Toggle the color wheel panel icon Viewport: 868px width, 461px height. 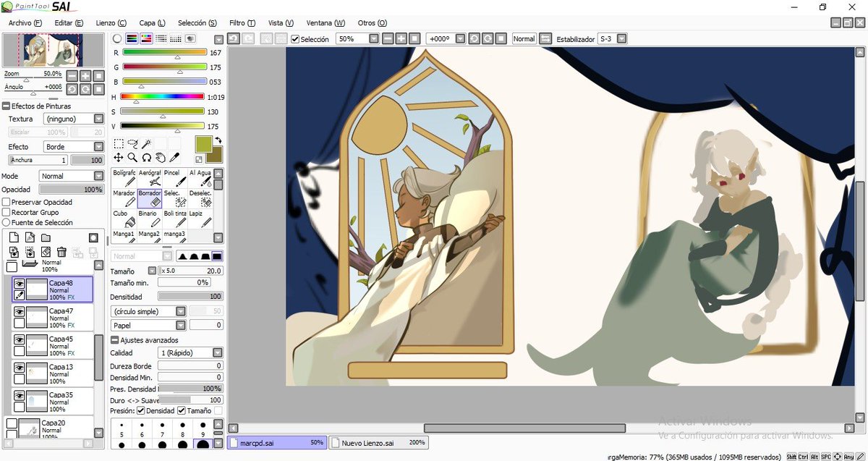click(117, 38)
